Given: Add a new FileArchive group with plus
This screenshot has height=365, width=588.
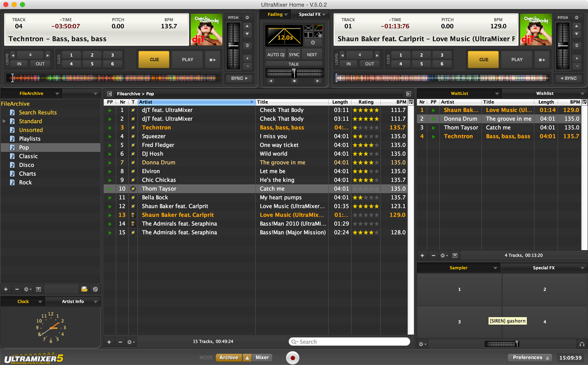Looking at the screenshot, I should [6, 289].
